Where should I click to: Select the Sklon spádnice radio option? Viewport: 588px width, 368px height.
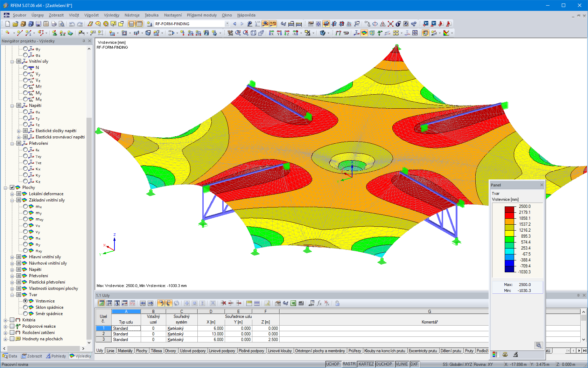(x=26, y=307)
